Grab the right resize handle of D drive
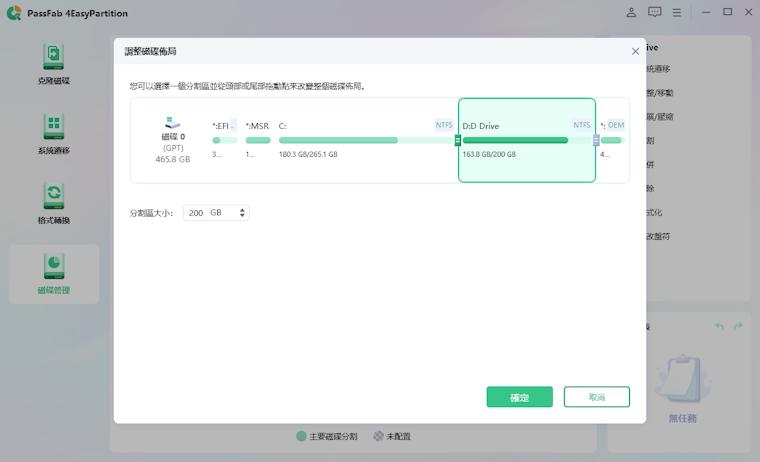 596,141
